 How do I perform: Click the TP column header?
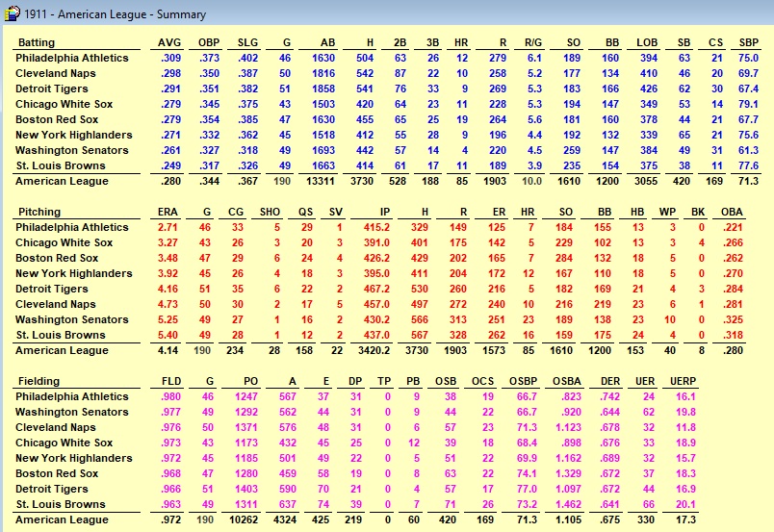pyautogui.click(x=384, y=381)
